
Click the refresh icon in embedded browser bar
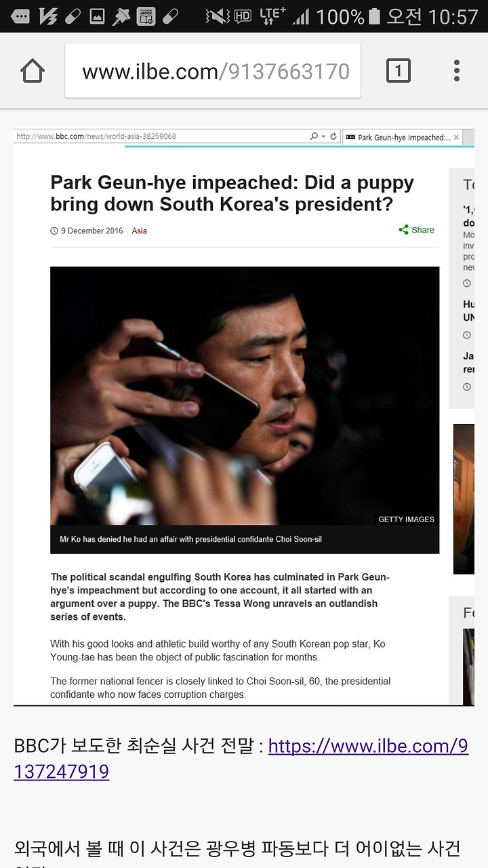coord(333,136)
